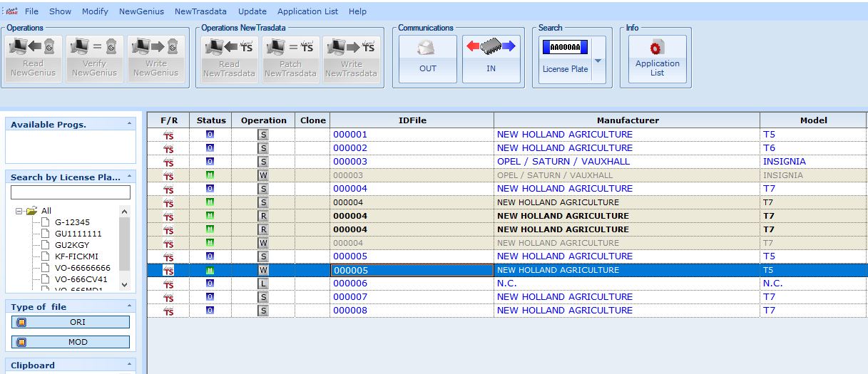This screenshot has width=868, height=374.
Task: Toggle the ORI file type filter
Action: tap(71, 322)
